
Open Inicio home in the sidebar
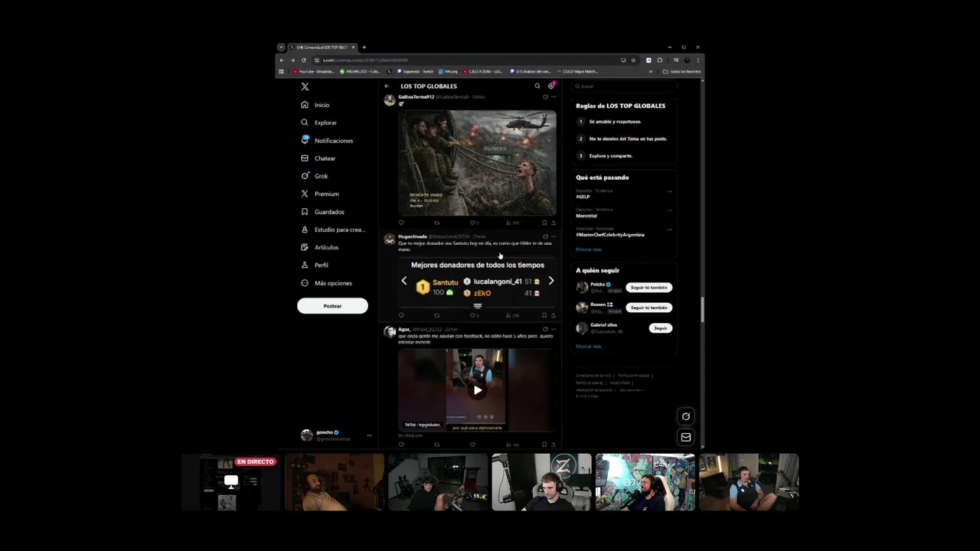315,105
